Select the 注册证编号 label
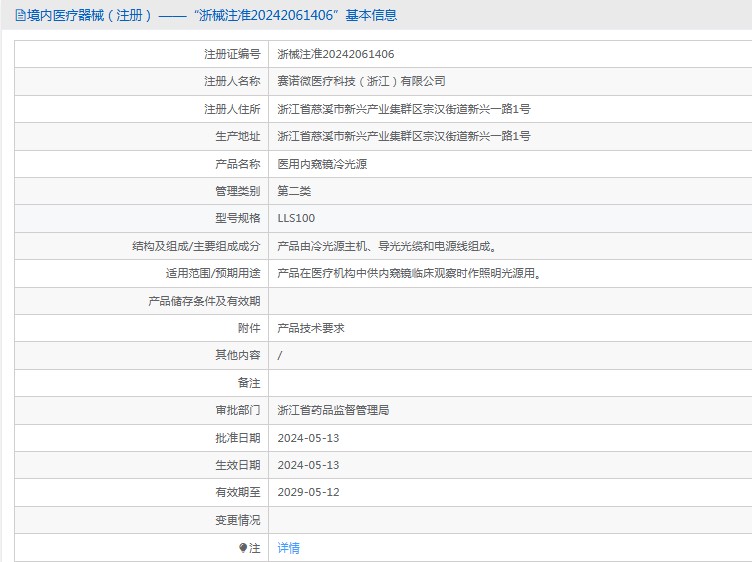Screen dimensions: 752x562 coord(232,54)
